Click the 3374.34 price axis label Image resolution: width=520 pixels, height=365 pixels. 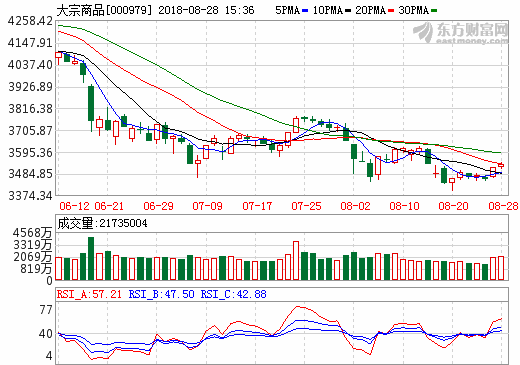point(30,196)
